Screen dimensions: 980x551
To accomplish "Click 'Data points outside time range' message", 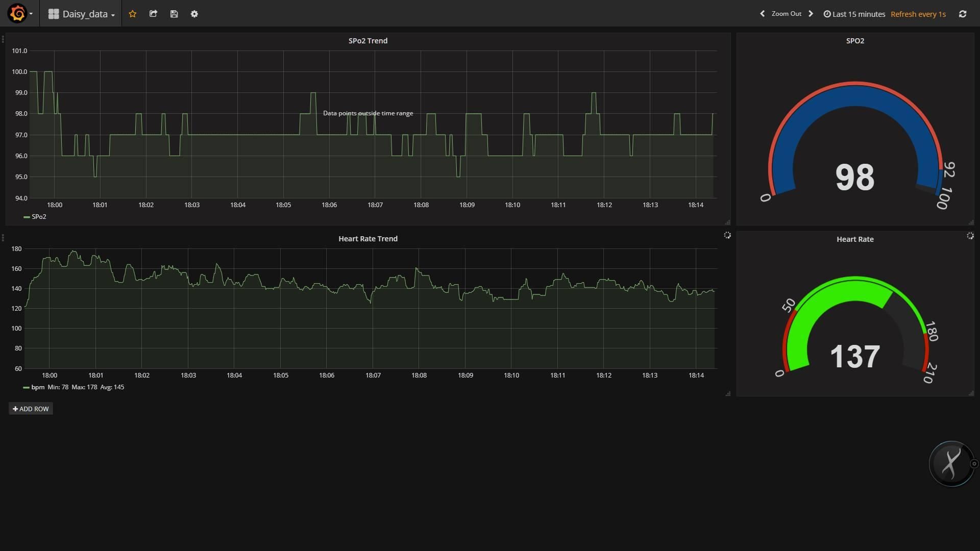I will click(x=368, y=113).
